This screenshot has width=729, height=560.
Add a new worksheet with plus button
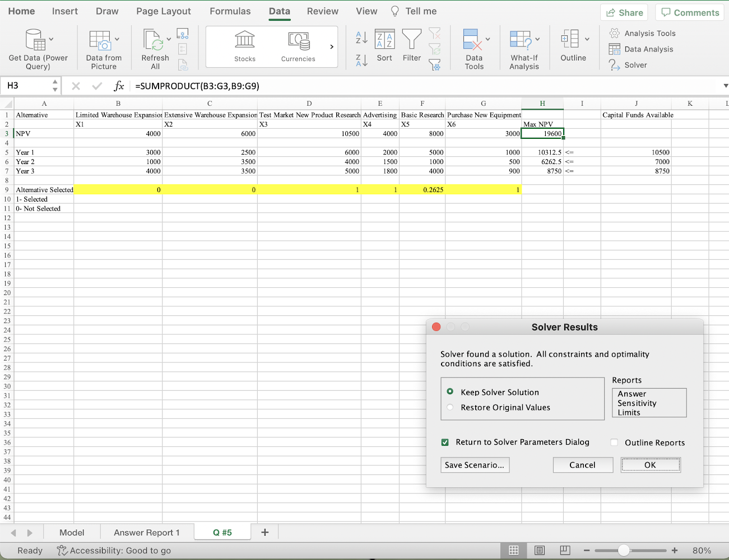point(264,532)
